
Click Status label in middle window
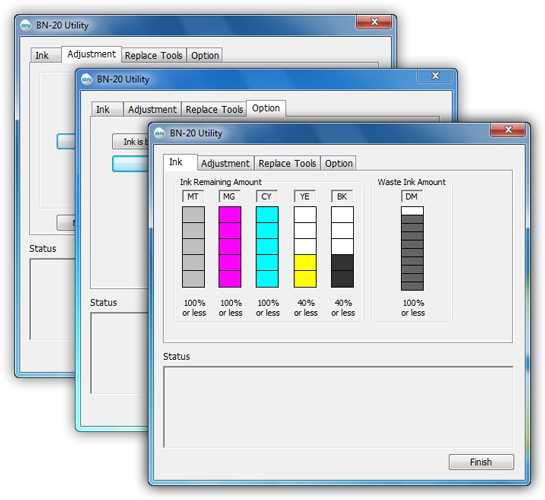tap(104, 303)
